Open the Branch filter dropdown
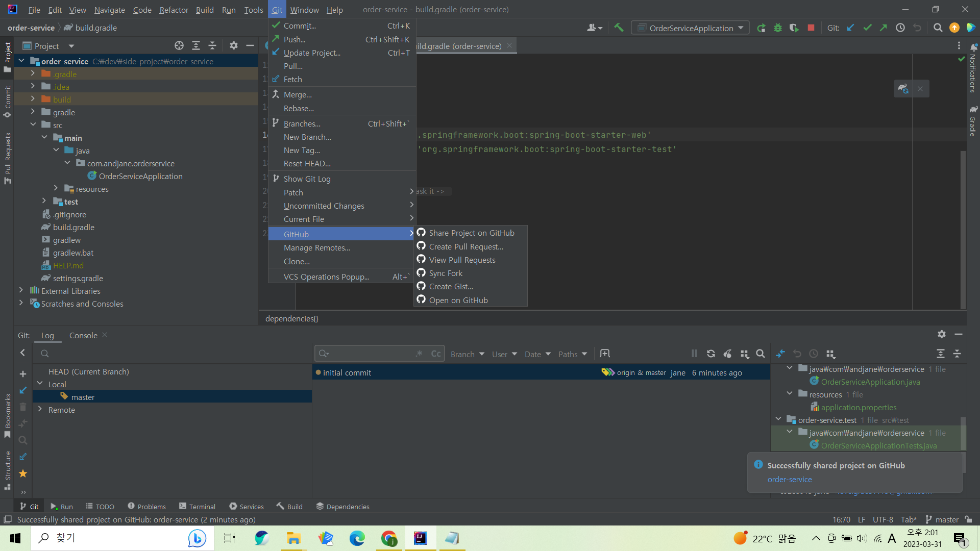This screenshot has height=551, width=980. (x=467, y=354)
